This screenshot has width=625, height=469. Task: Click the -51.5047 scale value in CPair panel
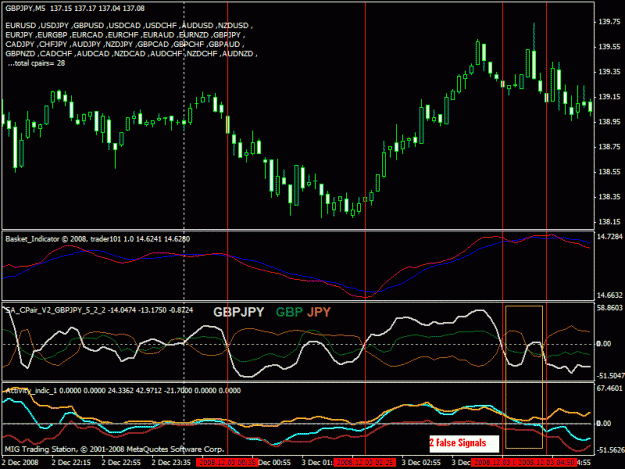[x=610, y=376]
